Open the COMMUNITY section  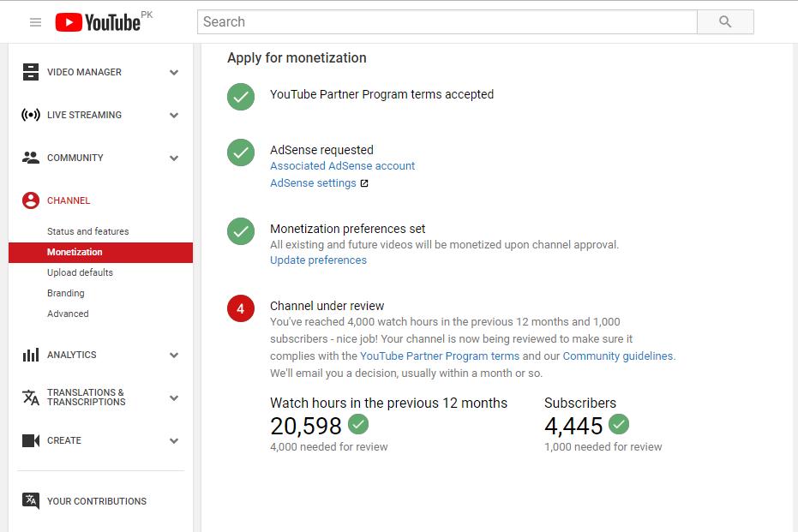75,158
